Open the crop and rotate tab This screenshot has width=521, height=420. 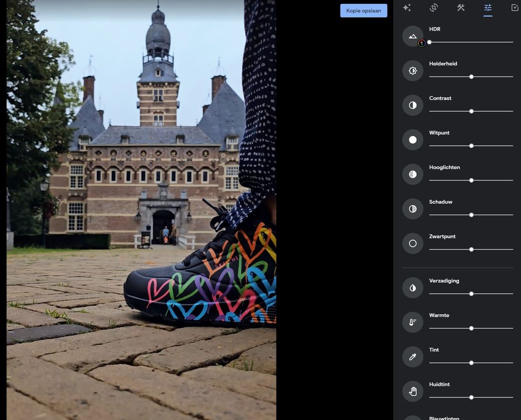pyautogui.click(x=433, y=8)
